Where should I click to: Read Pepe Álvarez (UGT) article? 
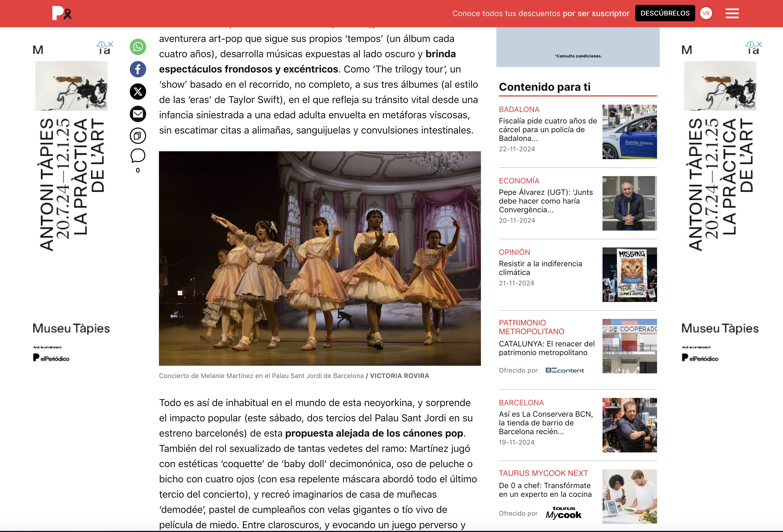coord(546,201)
